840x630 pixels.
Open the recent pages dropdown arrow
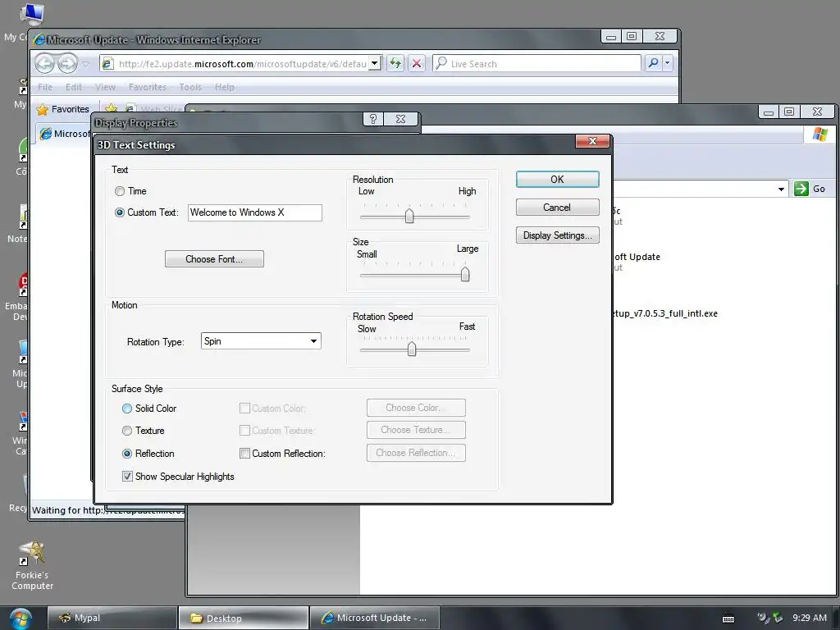[85, 64]
